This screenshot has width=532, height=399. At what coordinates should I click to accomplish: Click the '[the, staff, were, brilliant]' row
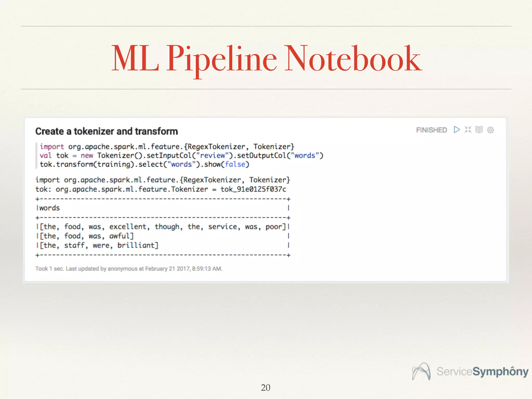(99, 245)
